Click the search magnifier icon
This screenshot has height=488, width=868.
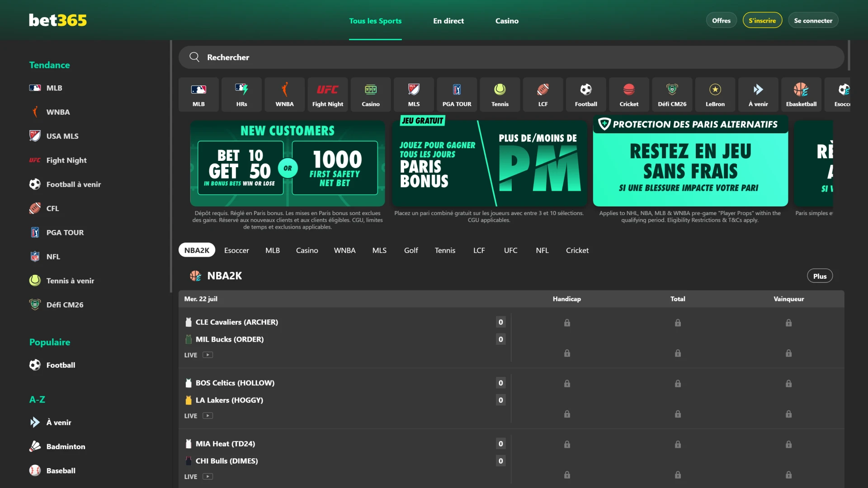pyautogui.click(x=194, y=57)
